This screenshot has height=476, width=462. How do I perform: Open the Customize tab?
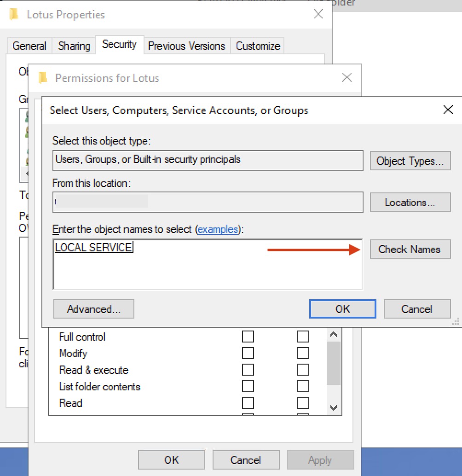258,46
